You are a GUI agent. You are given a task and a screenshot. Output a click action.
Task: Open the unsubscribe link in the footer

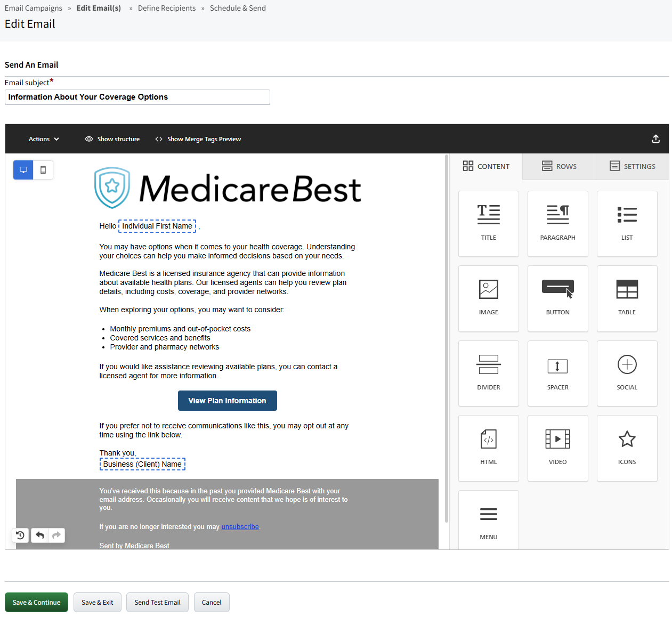[x=240, y=526]
